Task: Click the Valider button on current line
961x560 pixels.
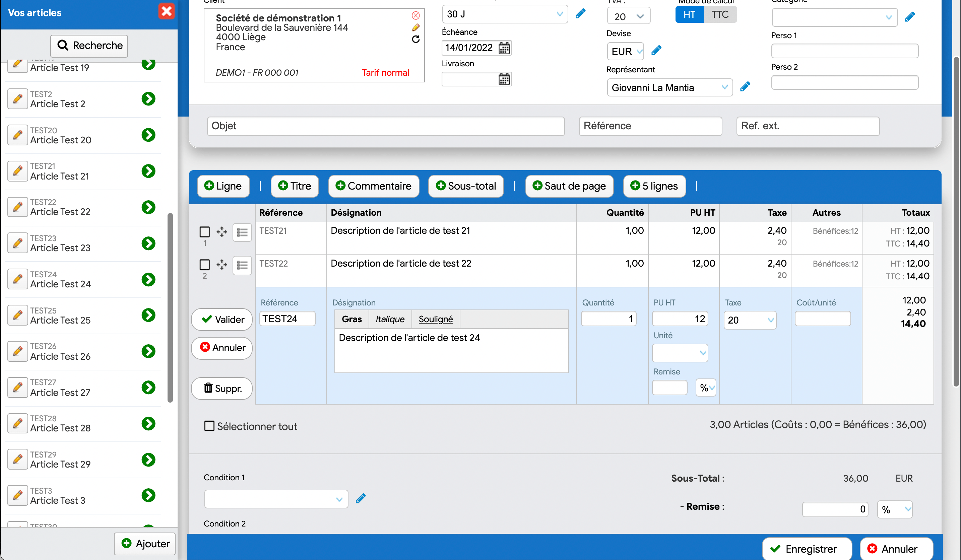Action: coord(222,319)
